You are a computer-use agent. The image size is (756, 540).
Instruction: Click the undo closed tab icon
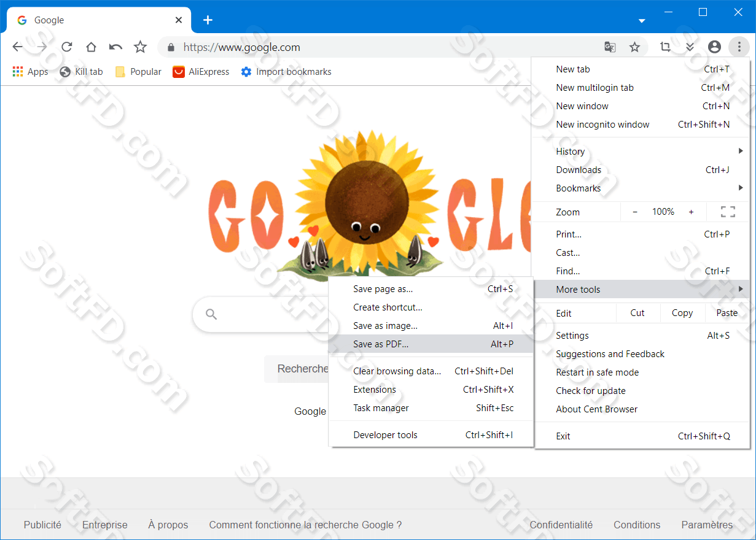pos(115,47)
